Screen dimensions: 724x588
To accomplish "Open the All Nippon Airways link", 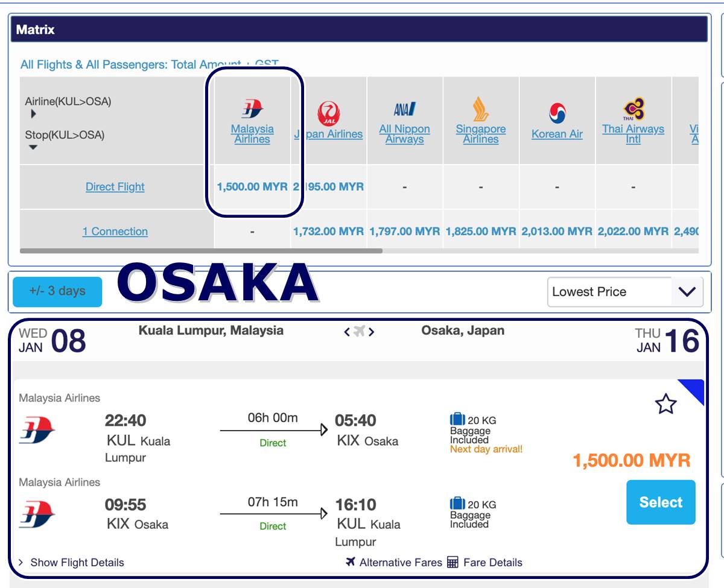I will (x=405, y=134).
